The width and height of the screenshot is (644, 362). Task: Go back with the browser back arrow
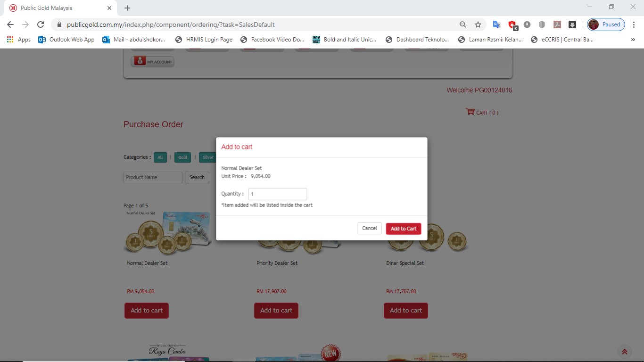coord(10,25)
